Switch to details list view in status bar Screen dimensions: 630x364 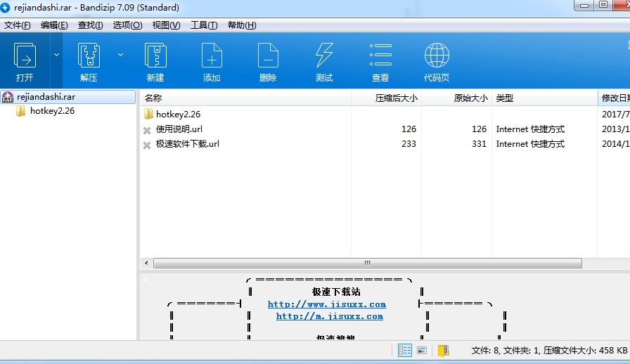coord(404,351)
